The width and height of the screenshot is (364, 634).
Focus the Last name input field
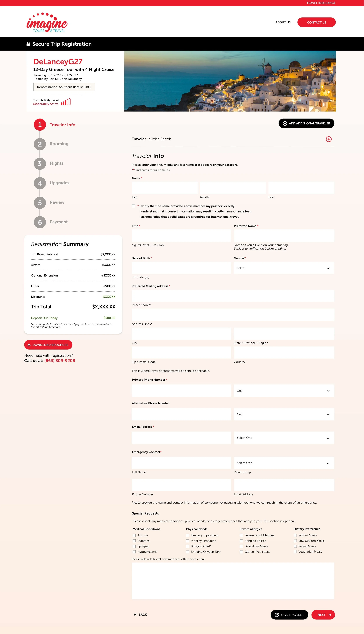(301, 188)
